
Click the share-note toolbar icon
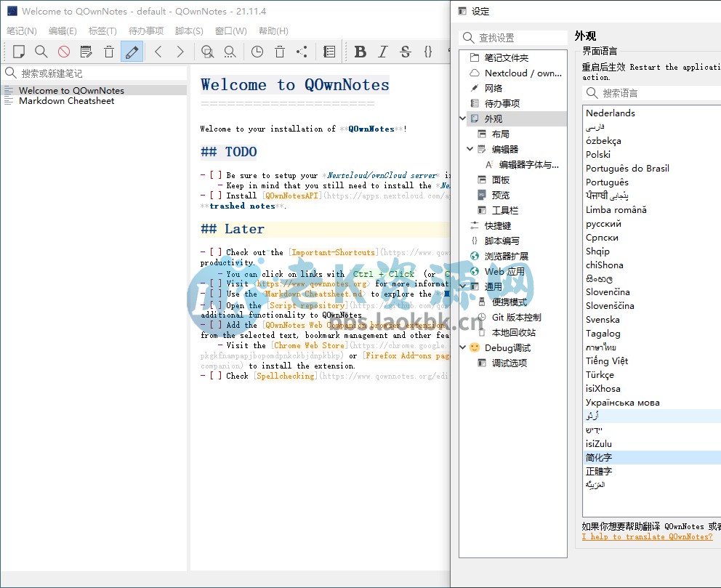[x=302, y=52]
